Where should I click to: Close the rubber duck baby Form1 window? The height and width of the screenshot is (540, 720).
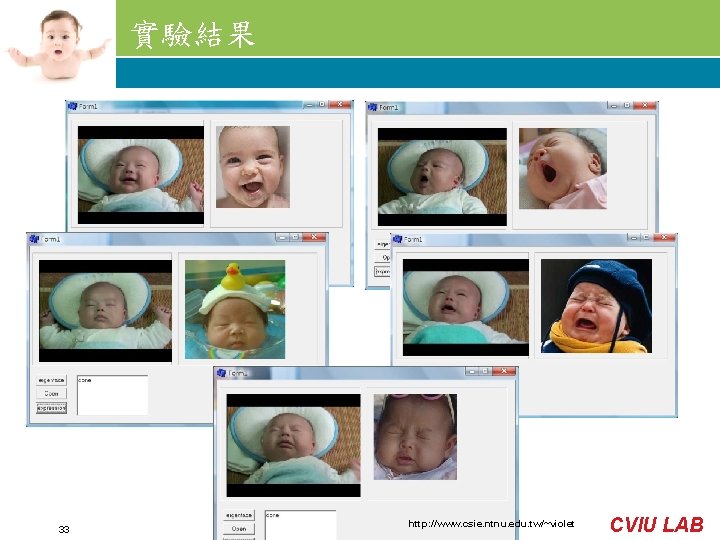[314, 237]
